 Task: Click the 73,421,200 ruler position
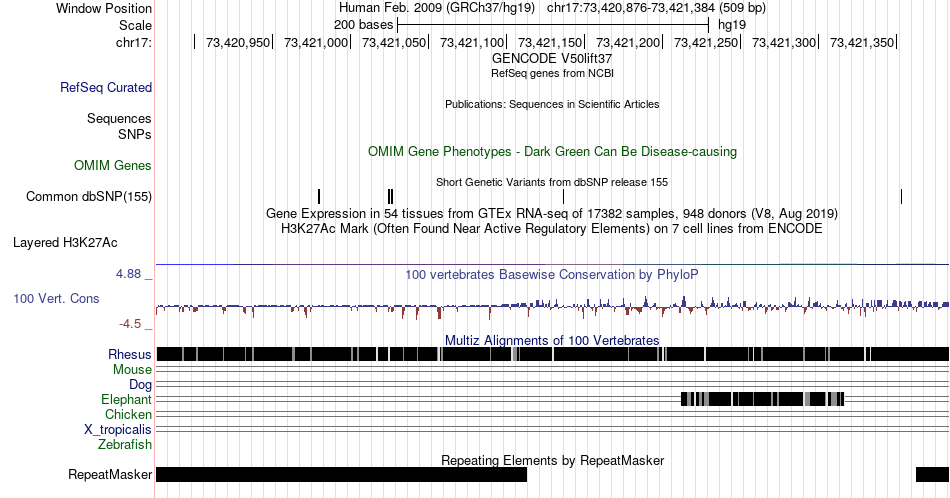[628, 42]
